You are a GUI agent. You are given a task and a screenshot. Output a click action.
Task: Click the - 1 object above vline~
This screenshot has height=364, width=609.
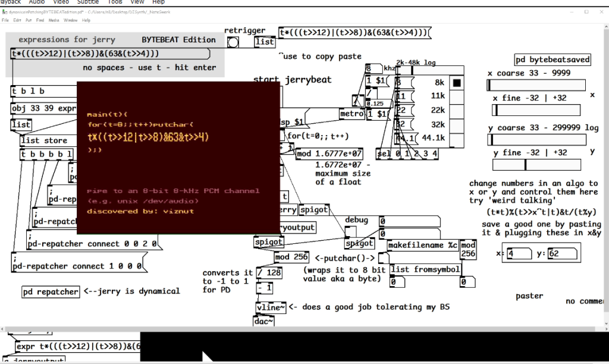265,288
